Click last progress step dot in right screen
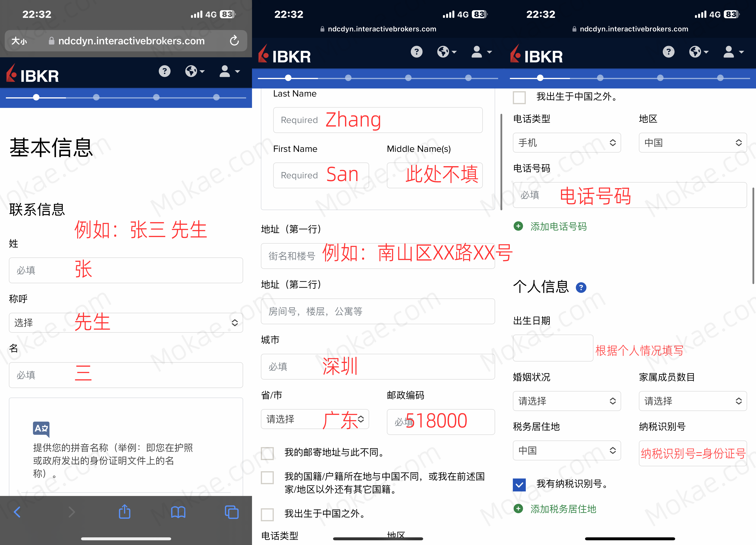This screenshot has height=545, width=756. (720, 78)
